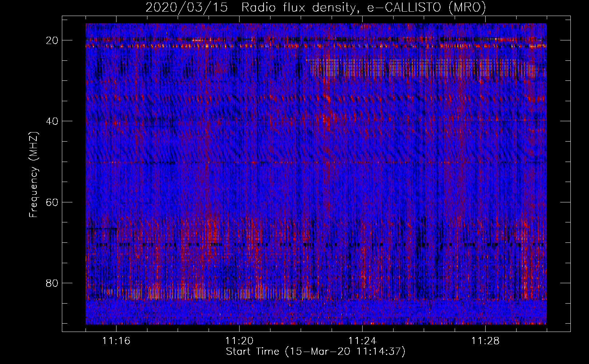Click the date "2020/03/15" in the title
This screenshot has height=364, width=589.
187,8
